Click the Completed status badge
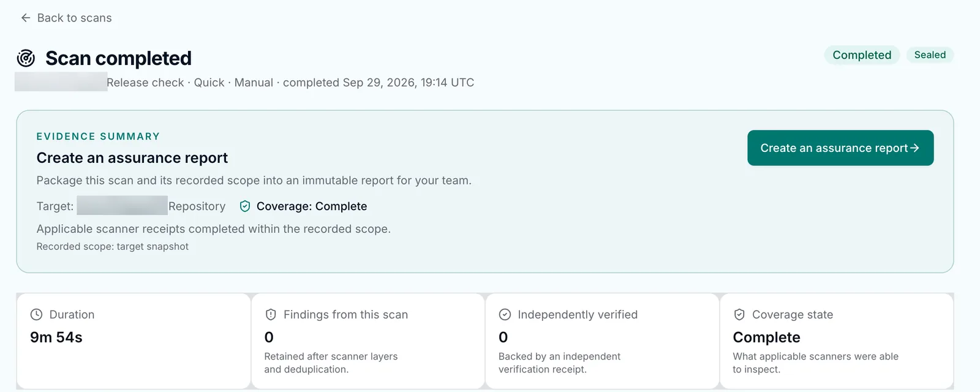This screenshot has width=980, height=392. click(862, 55)
